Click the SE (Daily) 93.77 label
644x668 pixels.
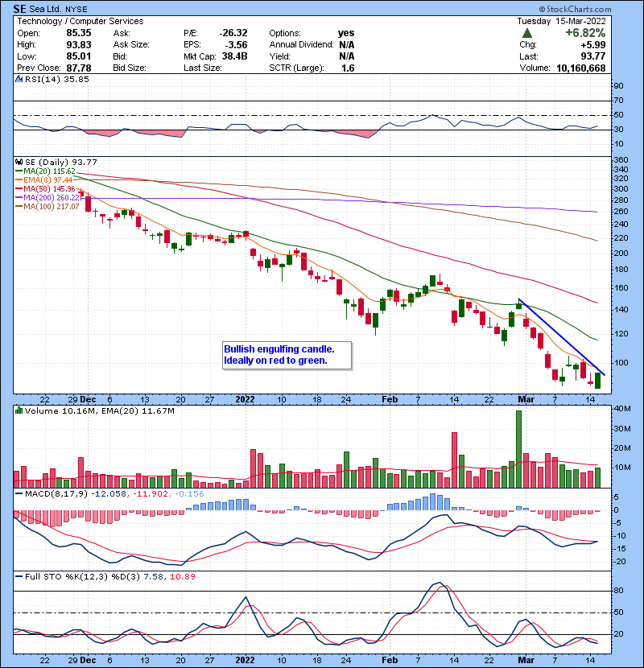(x=61, y=162)
